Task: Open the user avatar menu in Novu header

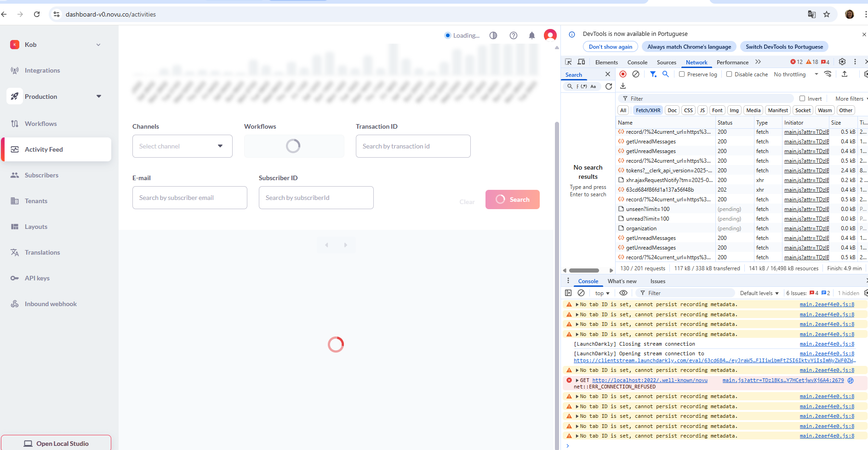Action: (x=550, y=35)
